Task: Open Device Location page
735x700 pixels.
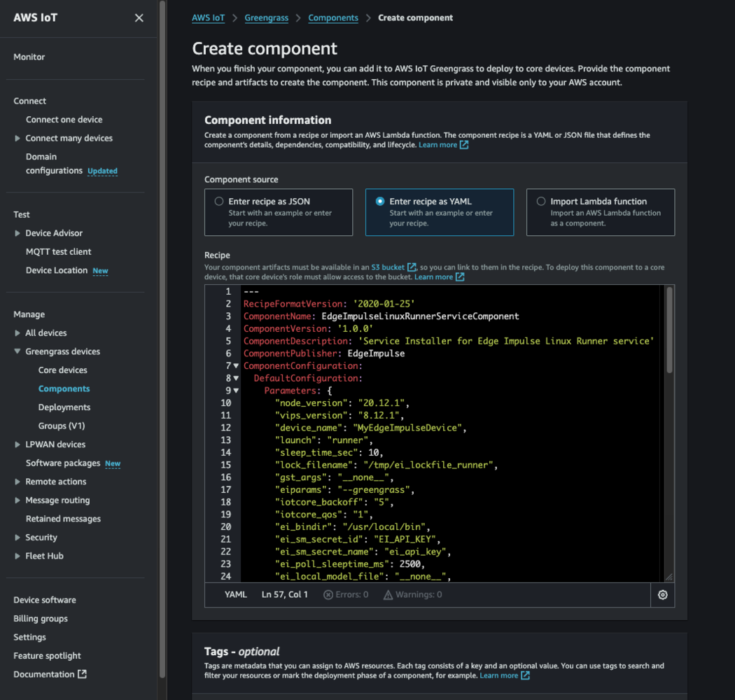Action: click(x=56, y=270)
